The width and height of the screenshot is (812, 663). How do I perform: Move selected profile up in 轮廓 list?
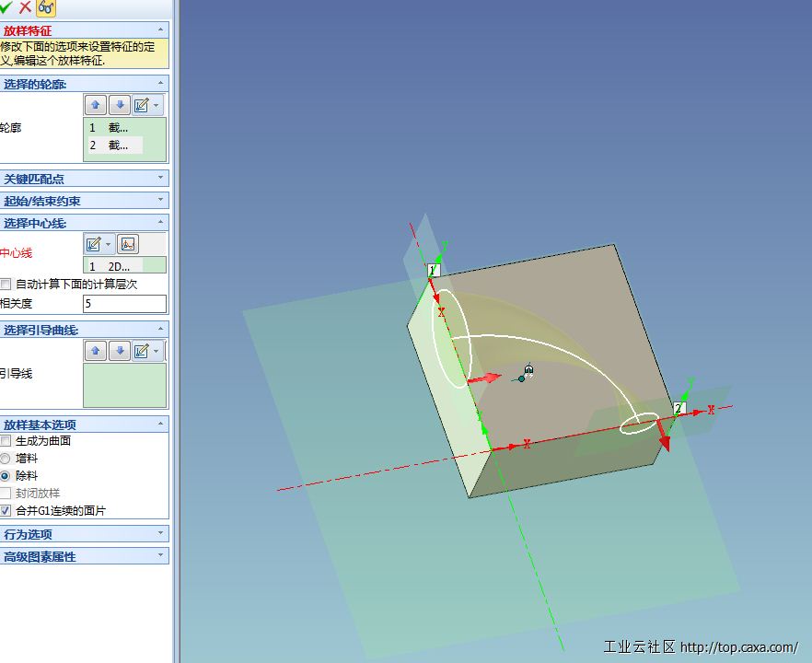click(97, 105)
